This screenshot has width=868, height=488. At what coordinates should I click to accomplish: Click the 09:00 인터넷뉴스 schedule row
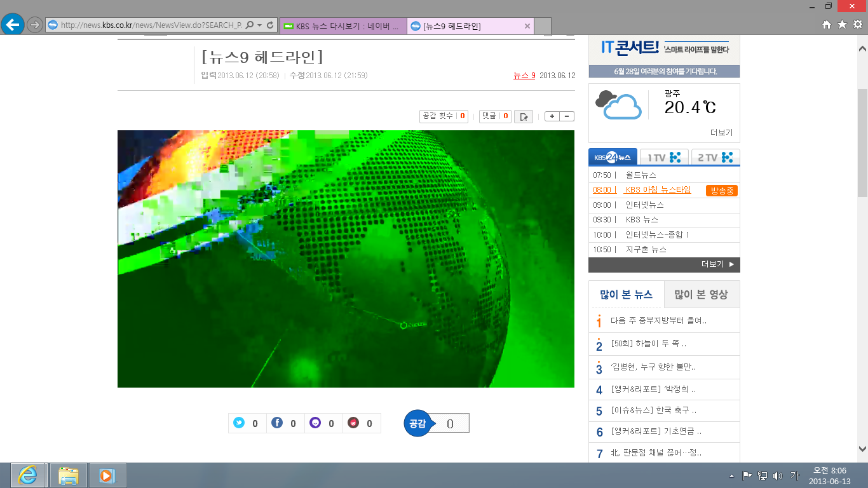pyautogui.click(x=664, y=205)
